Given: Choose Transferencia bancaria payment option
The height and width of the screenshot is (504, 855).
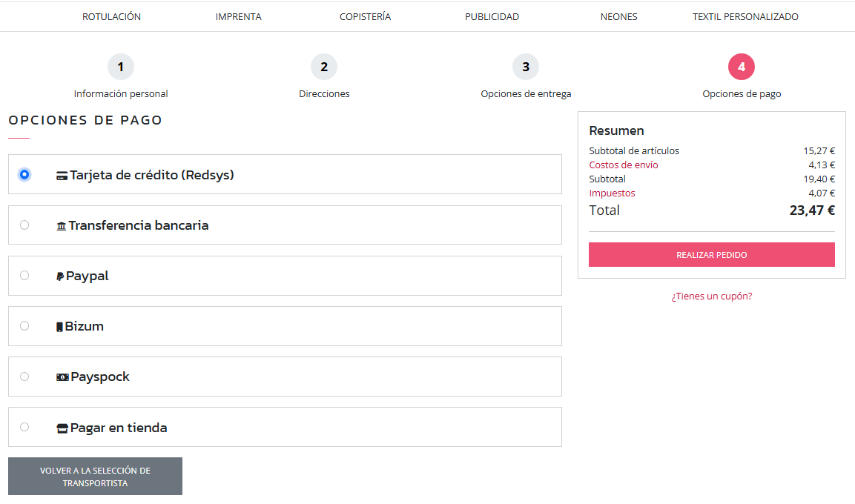Looking at the screenshot, I should (x=24, y=225).
